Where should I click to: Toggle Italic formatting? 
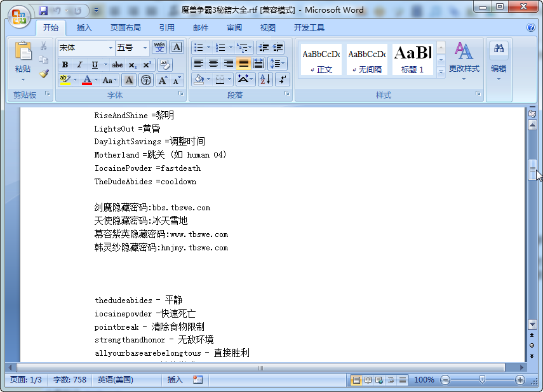[x=79, y=65]
